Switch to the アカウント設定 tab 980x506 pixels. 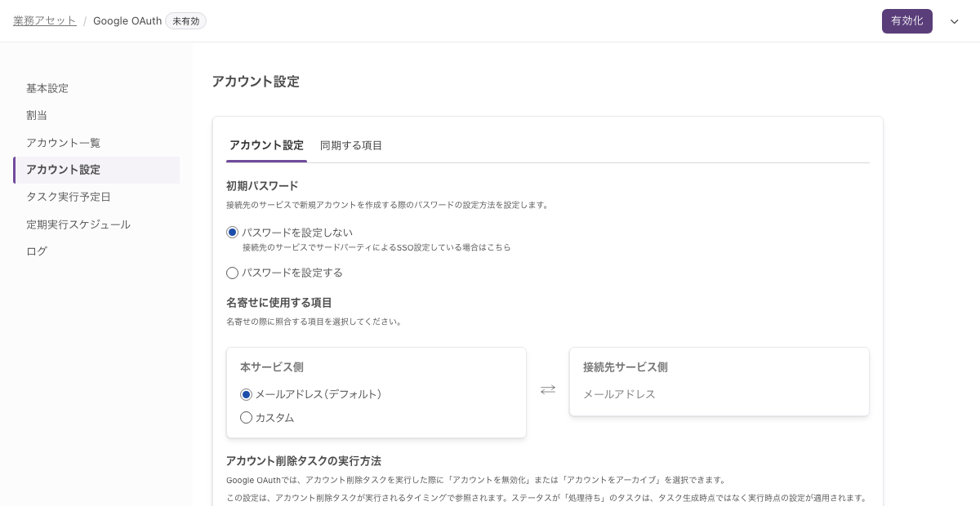[266, 145]
